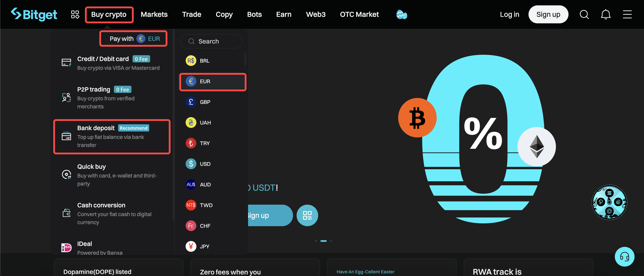
Task: Click the Trade navigation menu item
Action: 191,14
